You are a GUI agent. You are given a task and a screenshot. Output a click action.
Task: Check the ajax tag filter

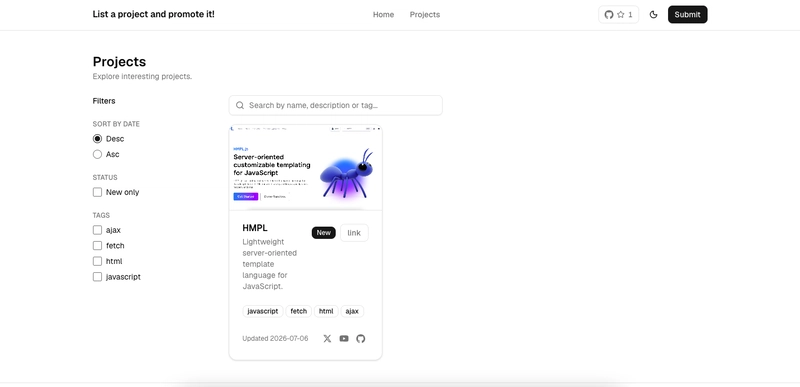[x=97, y=230]
